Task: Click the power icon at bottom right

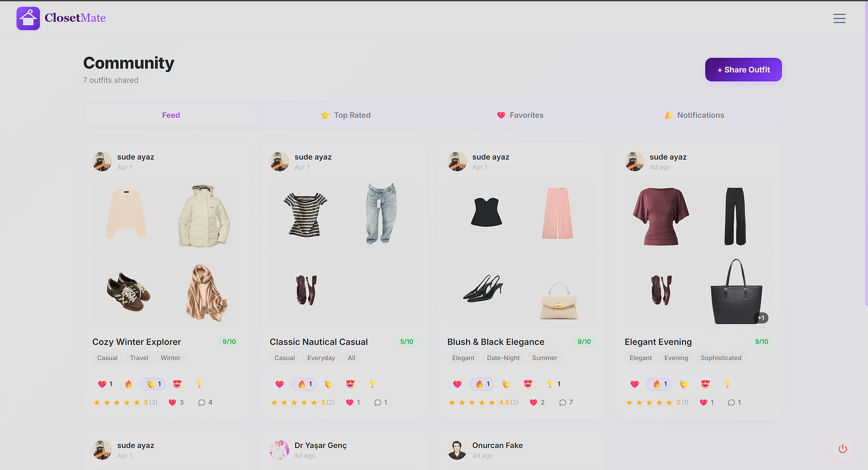Action: click(843, 449)
